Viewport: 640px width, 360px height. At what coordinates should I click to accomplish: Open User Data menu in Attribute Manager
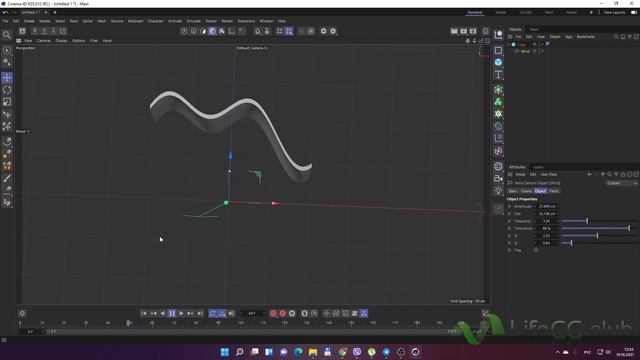(x=549, y=175)
